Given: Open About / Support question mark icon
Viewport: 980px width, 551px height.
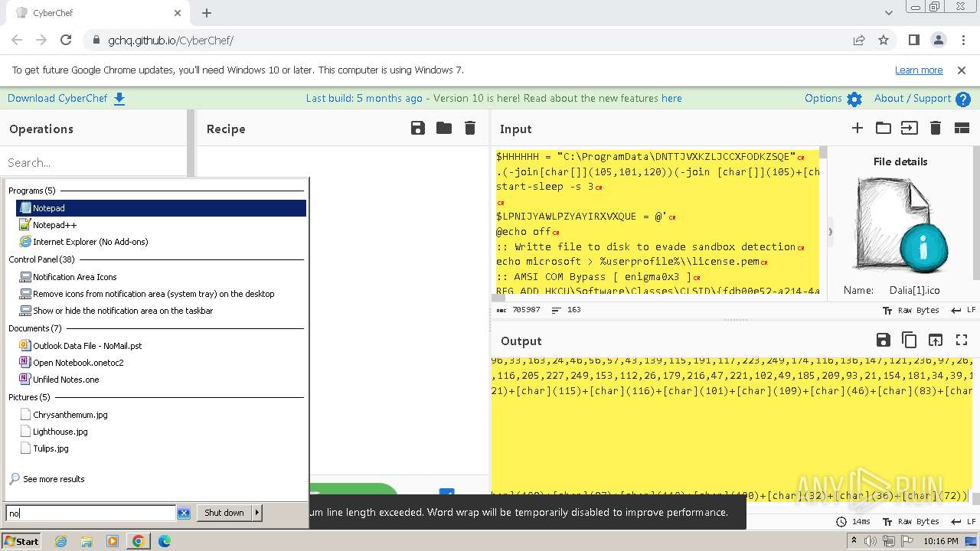Looking at the screenshot, I should (963, 99).
